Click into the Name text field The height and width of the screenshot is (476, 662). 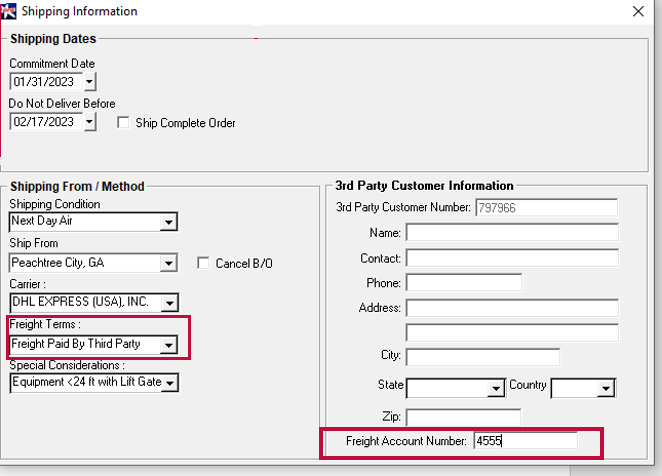[x=511, y=233]
